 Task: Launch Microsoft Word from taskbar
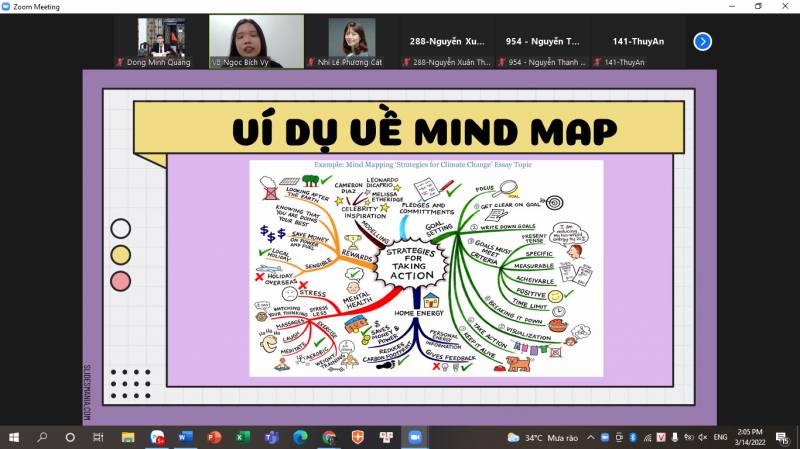tap(185, 438)
